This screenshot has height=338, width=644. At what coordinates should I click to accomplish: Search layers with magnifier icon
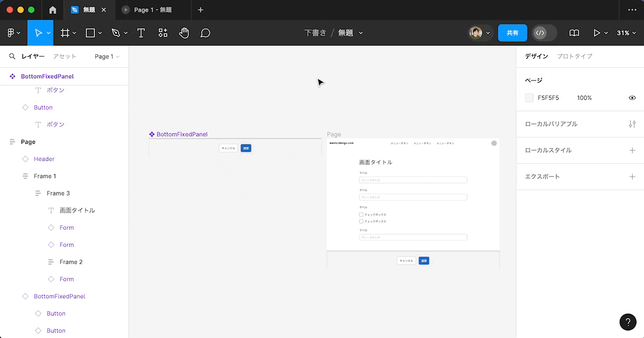(x=12, y=56)
